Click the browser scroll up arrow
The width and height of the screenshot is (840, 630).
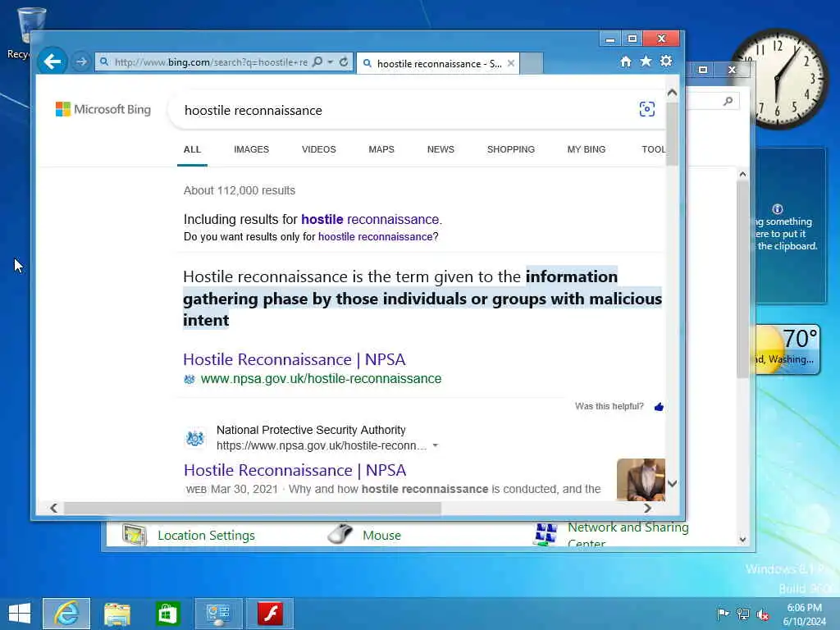pyautogui.click(x=673, y=93)
